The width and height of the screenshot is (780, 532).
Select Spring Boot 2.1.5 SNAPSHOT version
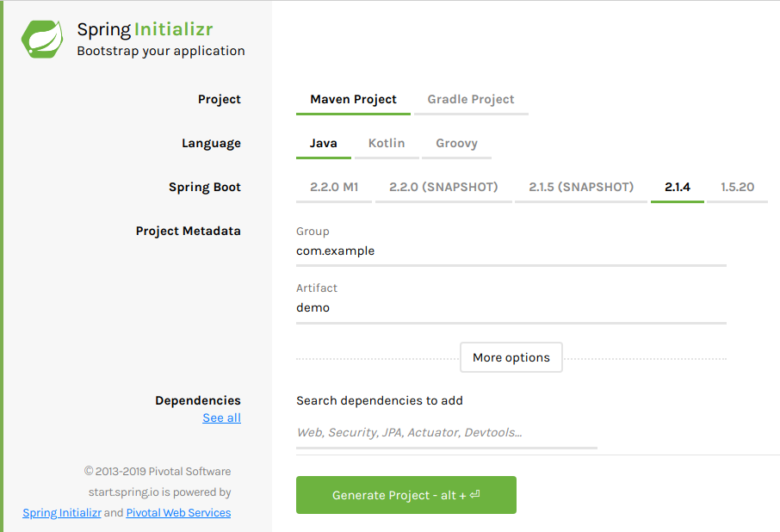pyautogui.click(x=580, y=186)
